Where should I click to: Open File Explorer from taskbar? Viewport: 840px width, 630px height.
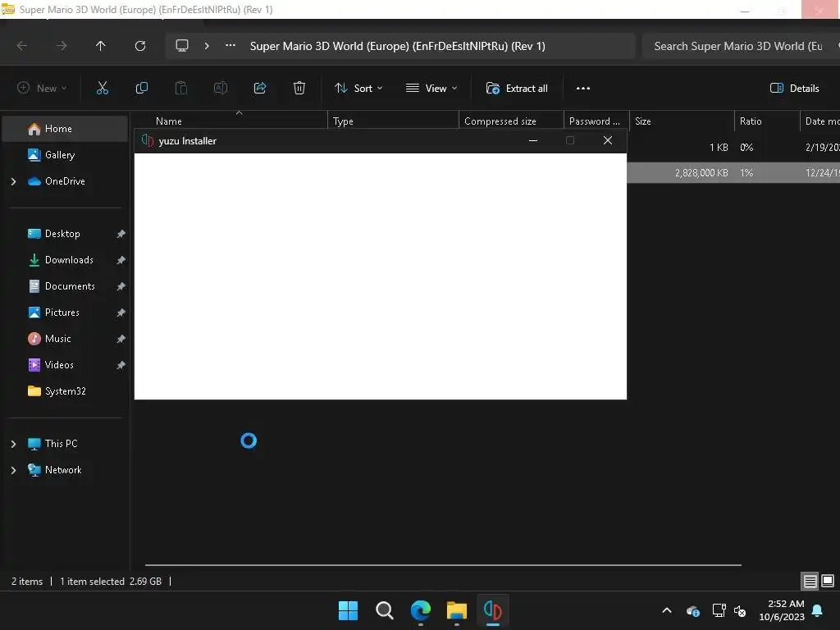pyautogui.click(x=456, y=610)
